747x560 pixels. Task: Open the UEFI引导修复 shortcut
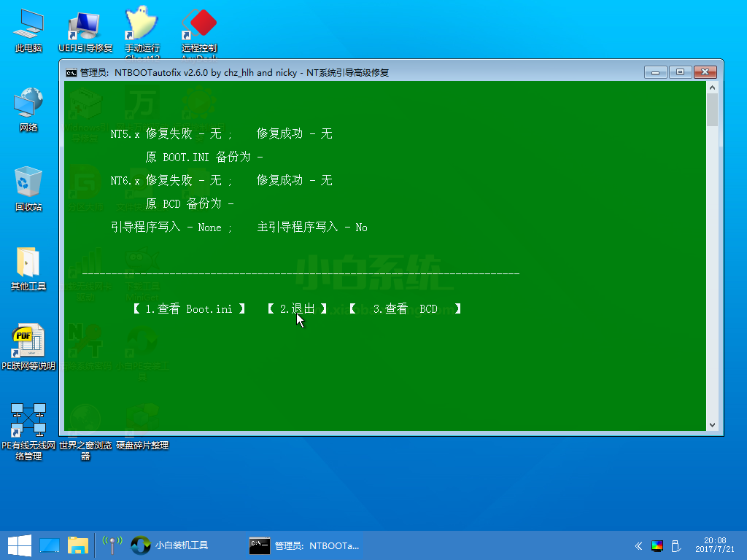click(x=85, y=31)
